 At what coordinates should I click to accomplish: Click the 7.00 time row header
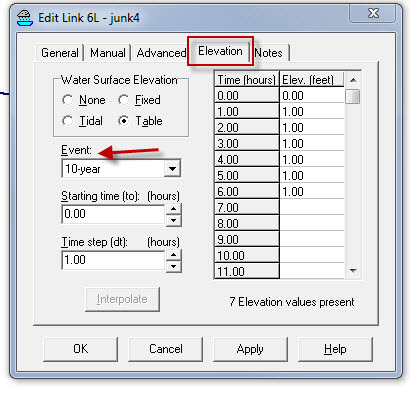247,207
